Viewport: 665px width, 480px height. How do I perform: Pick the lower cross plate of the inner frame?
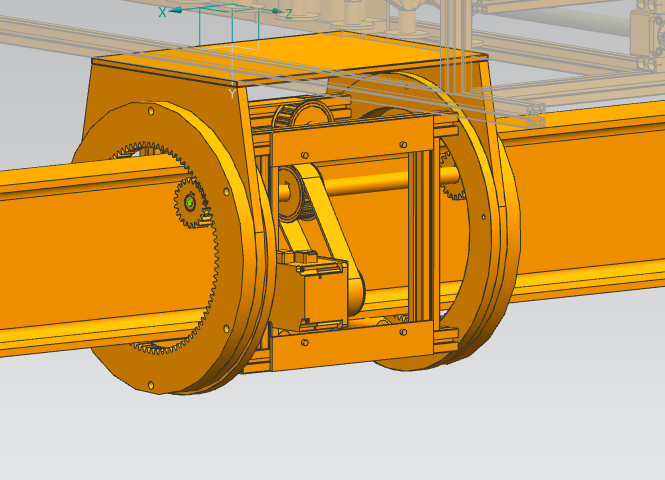(352, 345)
